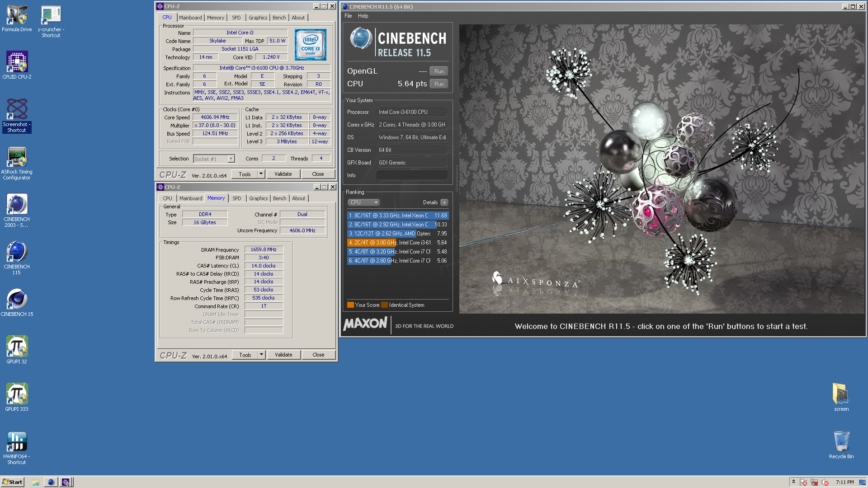
Task: Switch to Cinebench via taskbar icon
Action: pos(51,482)
